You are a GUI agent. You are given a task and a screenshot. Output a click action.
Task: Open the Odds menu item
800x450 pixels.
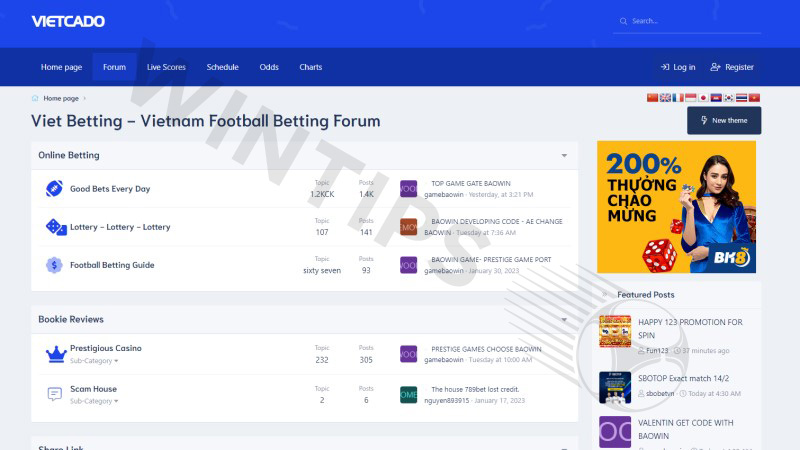269,67
